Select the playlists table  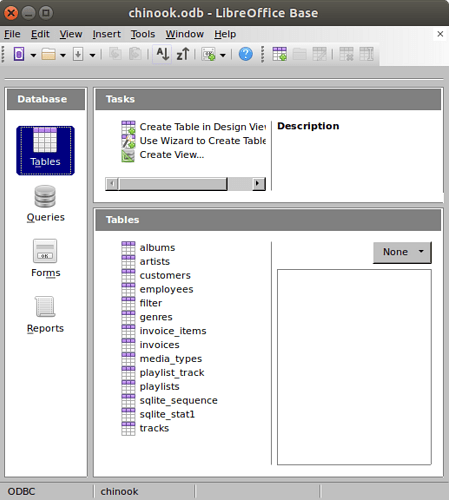(159, 387)
